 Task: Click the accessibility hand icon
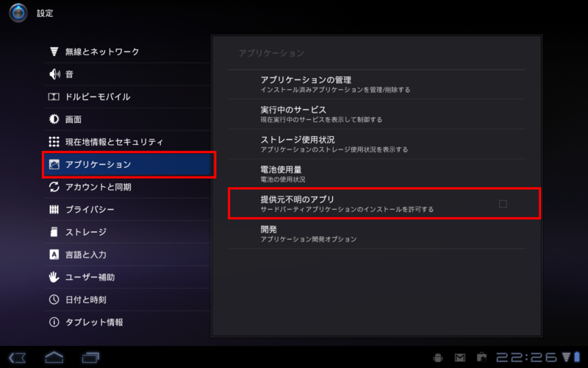pyautogui.click(x=54, y=277)
